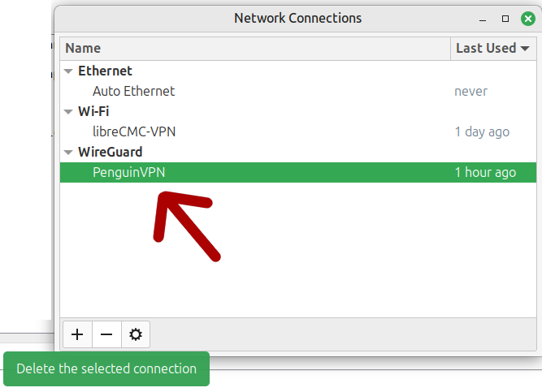Screen dimensions: 542x392
Task: Collapse the Wi-Fi group
Action: [68, 111]
